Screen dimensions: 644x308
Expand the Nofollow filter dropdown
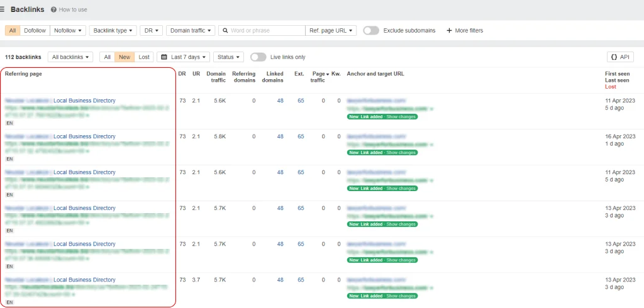pyautogui.click(x=69, y=30)
